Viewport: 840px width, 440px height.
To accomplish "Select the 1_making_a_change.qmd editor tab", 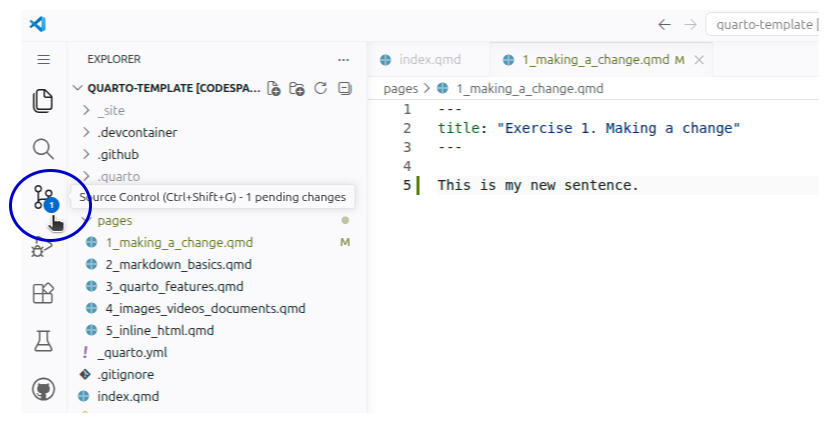I will point(602,59).
